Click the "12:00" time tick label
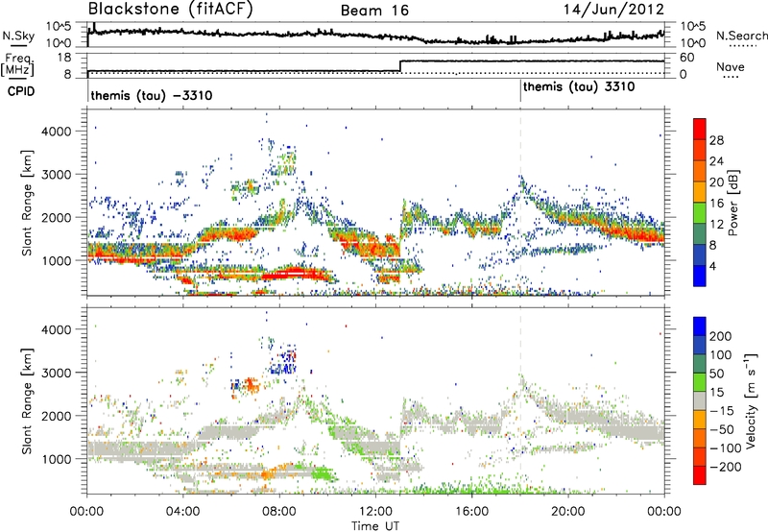Viewport: 768px width, 532px height. point(375,512)
